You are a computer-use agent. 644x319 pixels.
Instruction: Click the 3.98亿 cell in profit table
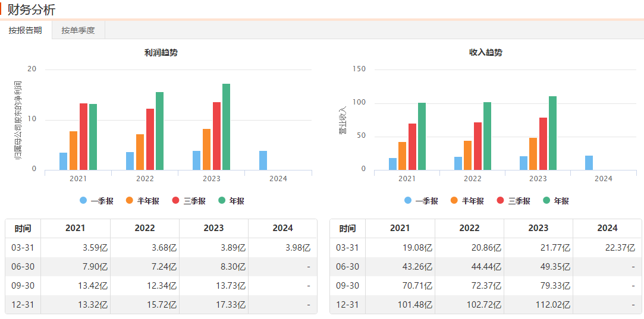pyautogui.click(x=282, y=248)
